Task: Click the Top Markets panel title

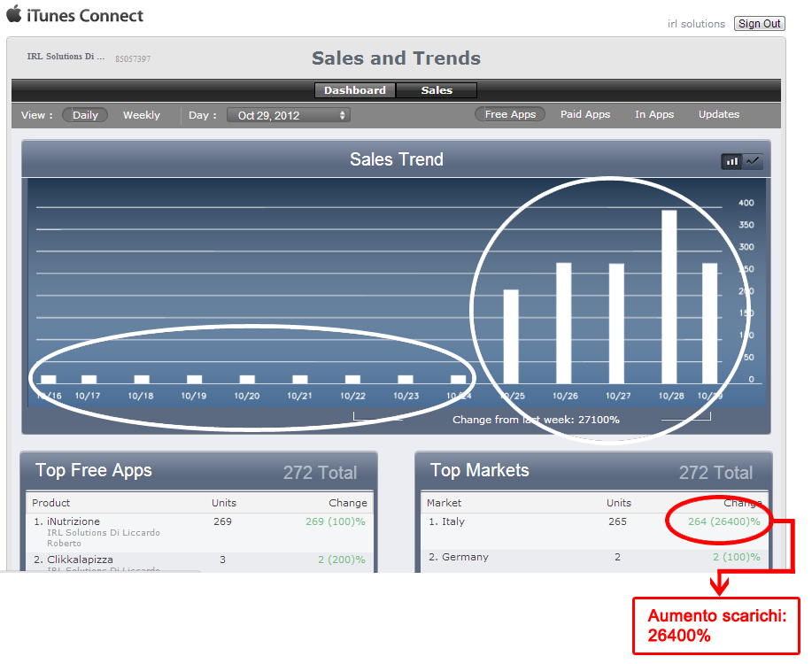Action: pyautogui.click(x=480, y=470)
